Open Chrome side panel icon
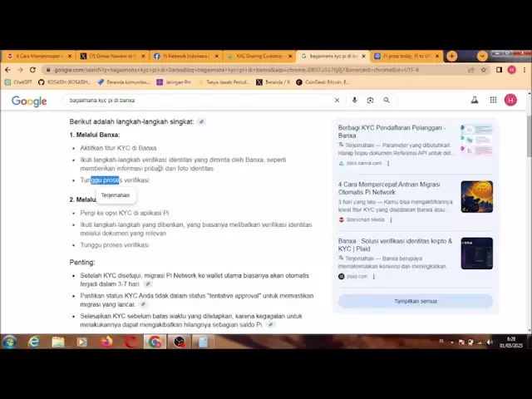 coord(499,70)
